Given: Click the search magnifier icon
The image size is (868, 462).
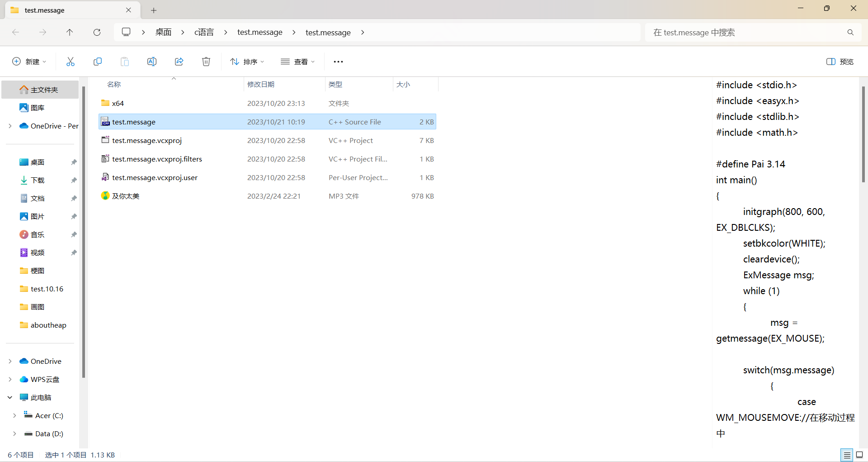Looking at the screenshot, I should tap(850, 32).
